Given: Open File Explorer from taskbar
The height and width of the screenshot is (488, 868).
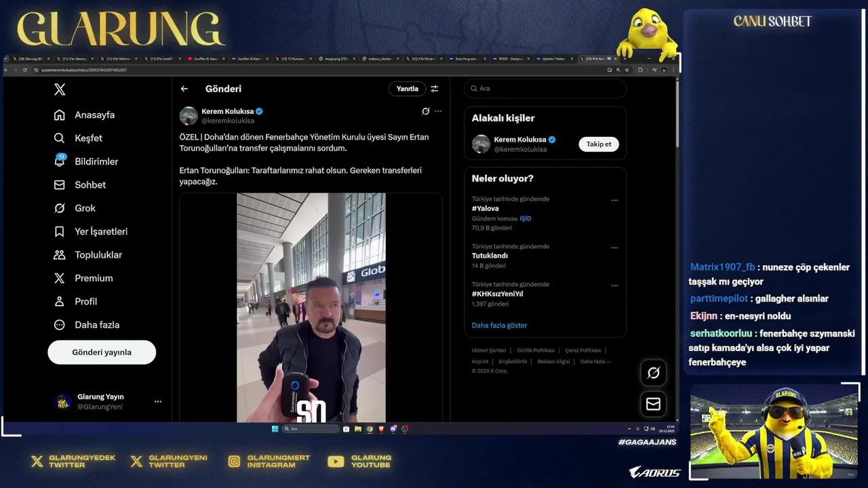Looking at the screenshot, I should [x=357, y=429].
